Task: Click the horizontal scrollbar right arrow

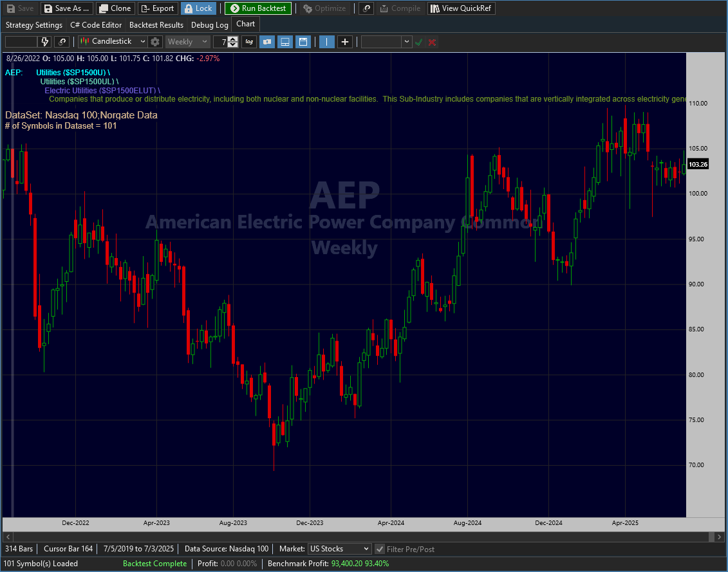Action: coord(720,537)
